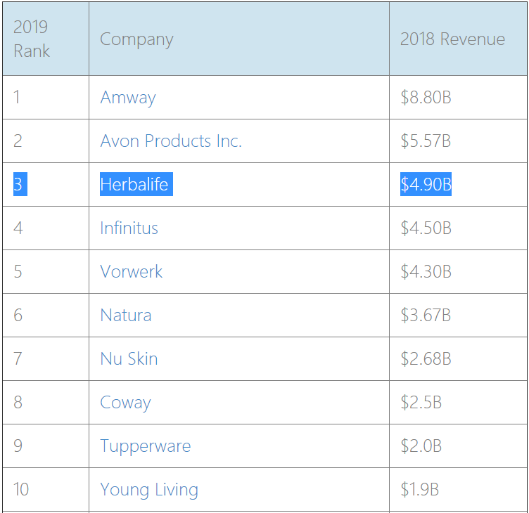
Task: Select the $1.9B revenue cell
Action: point(458,489)
